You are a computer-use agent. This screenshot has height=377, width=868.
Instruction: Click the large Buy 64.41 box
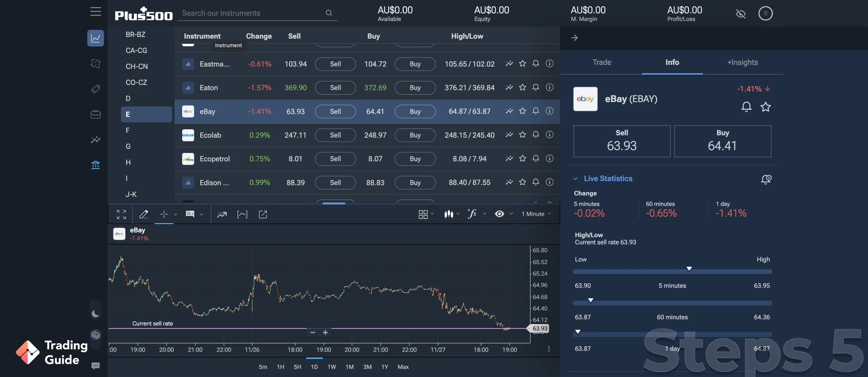click(x=723, y=141)
